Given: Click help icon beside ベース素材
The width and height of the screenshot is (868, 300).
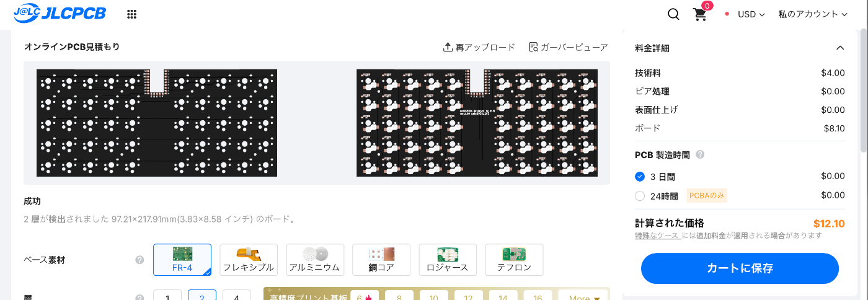Looking at the screenshot, I should coord(139,260).
